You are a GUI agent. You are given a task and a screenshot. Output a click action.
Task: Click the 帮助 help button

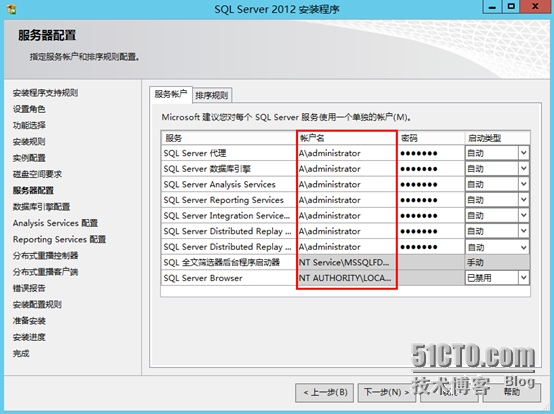tap(512, 392)
